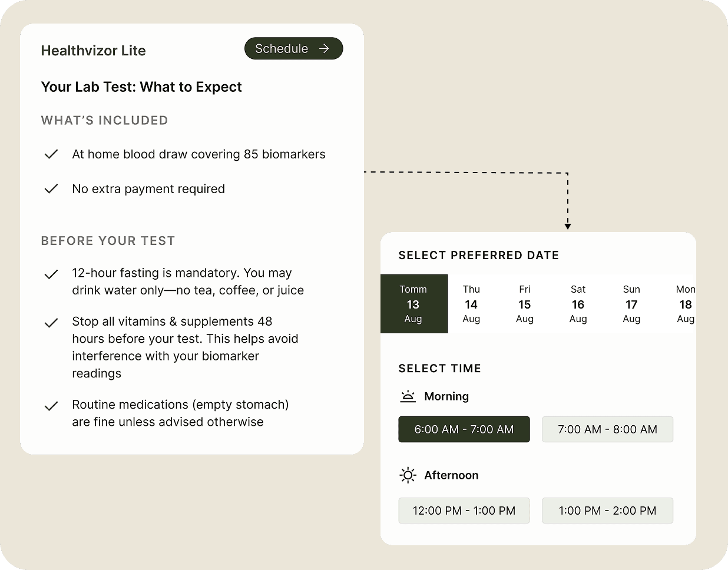Click checkmark next to 85 biomarkers item

pos(51,154)
